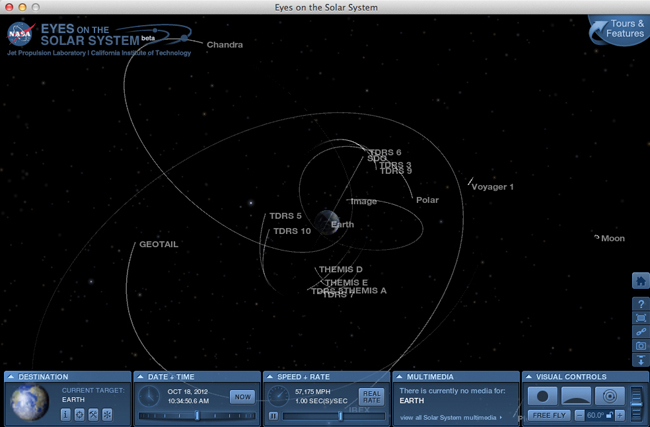The width and height of the screenshot is (650, 427).
Task: Click the speedometer gauge in Speed + Rate
Action: point(278,396)
